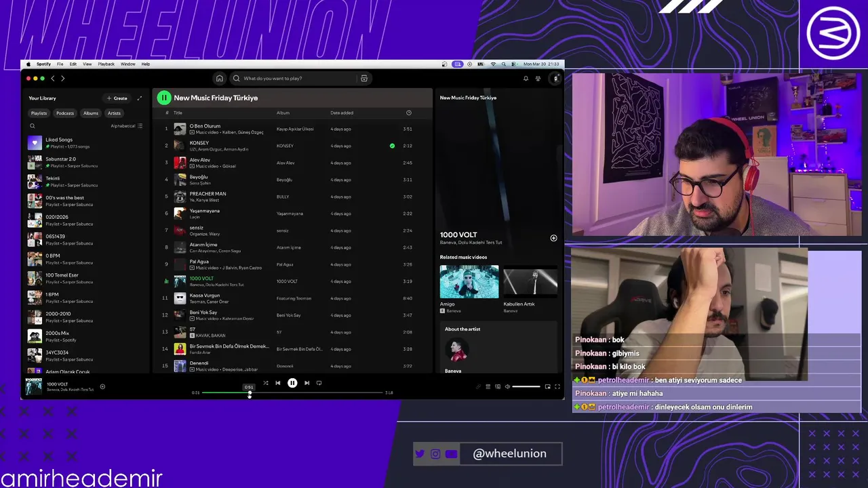Image resolution: width=868 pixels, height=488 pixels.
Task: Open Friend Activity people icon
Action: [x=538, y=78]
